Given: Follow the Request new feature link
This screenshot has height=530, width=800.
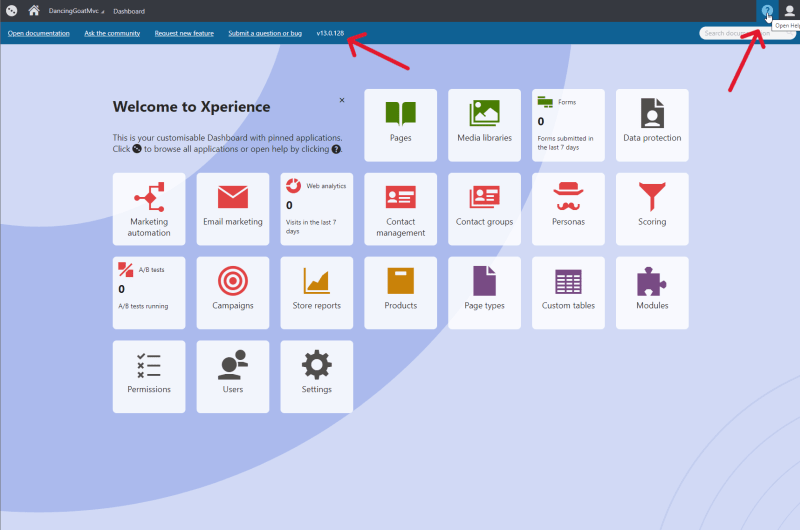Looking at the screenshot, I should click(184, 33).
